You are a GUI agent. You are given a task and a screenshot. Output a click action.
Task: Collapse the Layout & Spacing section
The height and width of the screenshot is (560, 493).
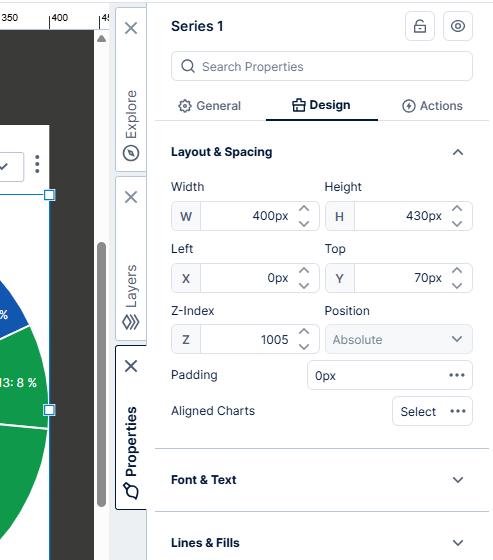(458, 152)
